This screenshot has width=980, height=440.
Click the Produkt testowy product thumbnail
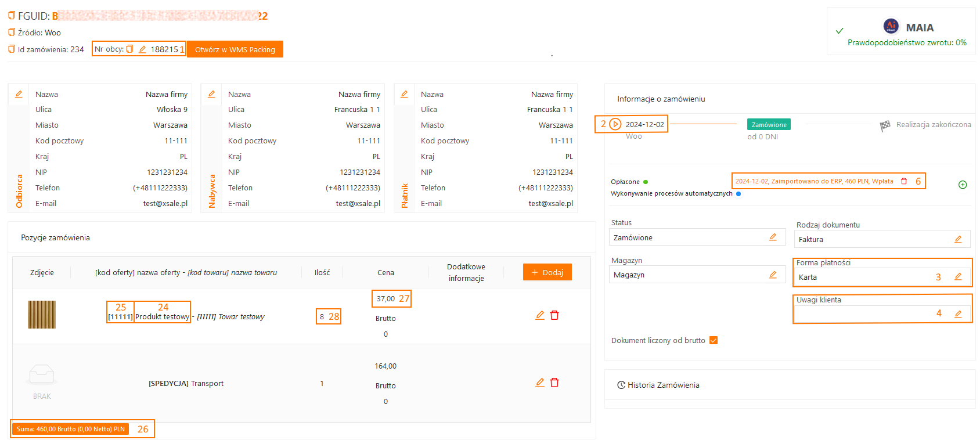42,315
